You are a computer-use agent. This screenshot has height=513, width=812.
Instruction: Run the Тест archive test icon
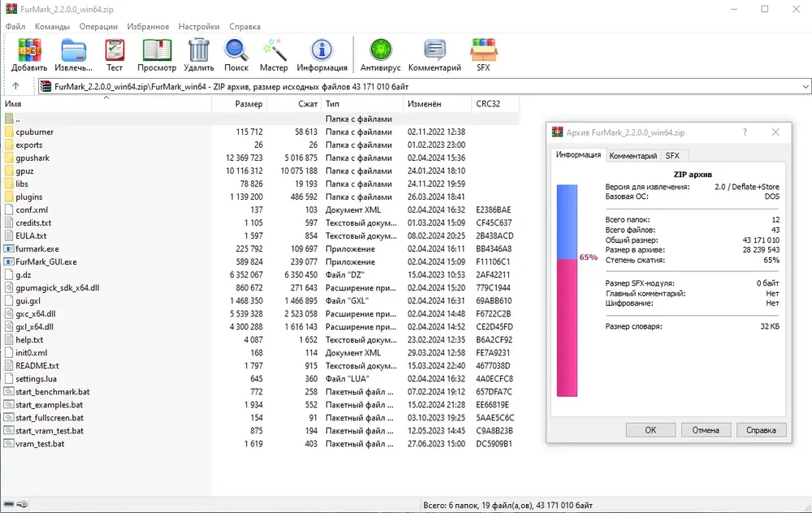coord(114,50)
